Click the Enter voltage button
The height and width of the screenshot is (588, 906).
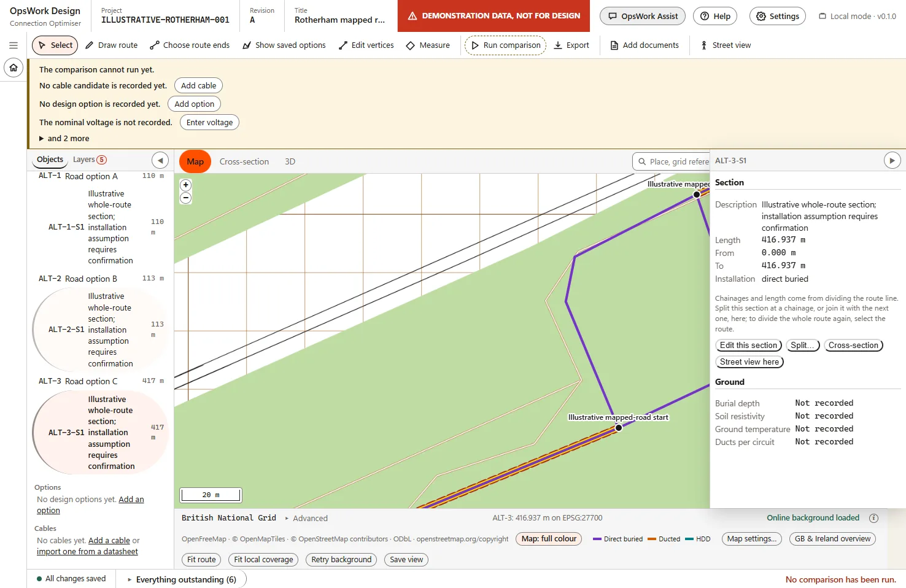pyautogui.click(x=209, y=123)
